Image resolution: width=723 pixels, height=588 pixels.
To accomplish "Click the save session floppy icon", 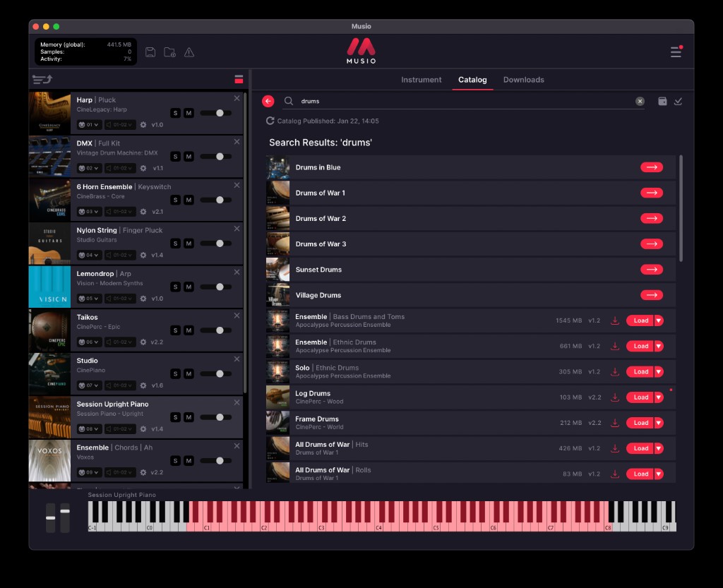I will pos(150,52).
